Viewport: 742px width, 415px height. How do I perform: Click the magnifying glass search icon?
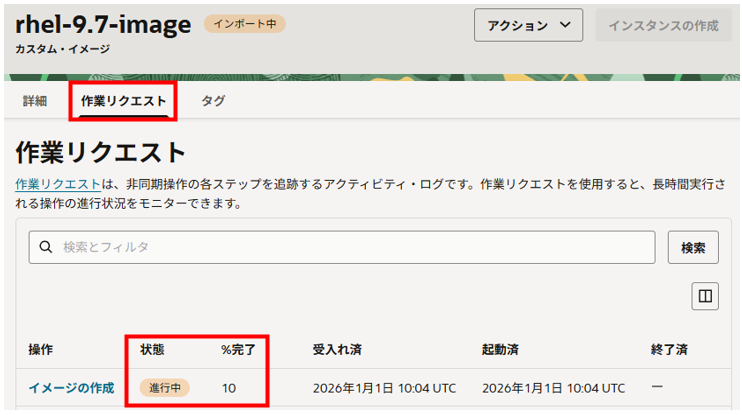click(x=46, y=247)
